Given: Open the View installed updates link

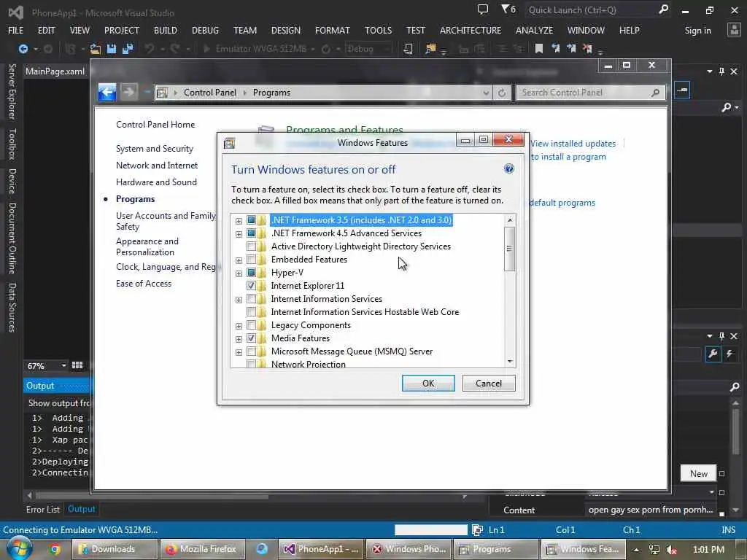Looking at the screenshot, I should coord(573,144).
